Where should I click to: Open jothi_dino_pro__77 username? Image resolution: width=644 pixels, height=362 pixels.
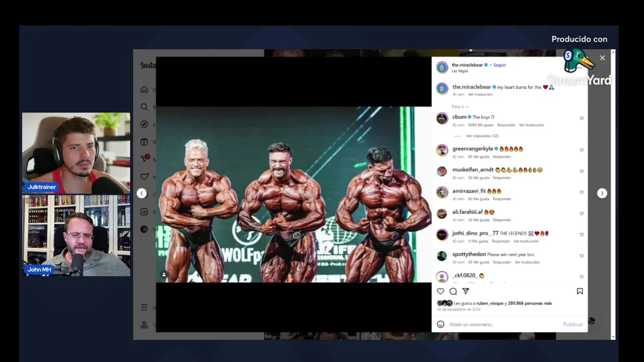coord(475,233)
